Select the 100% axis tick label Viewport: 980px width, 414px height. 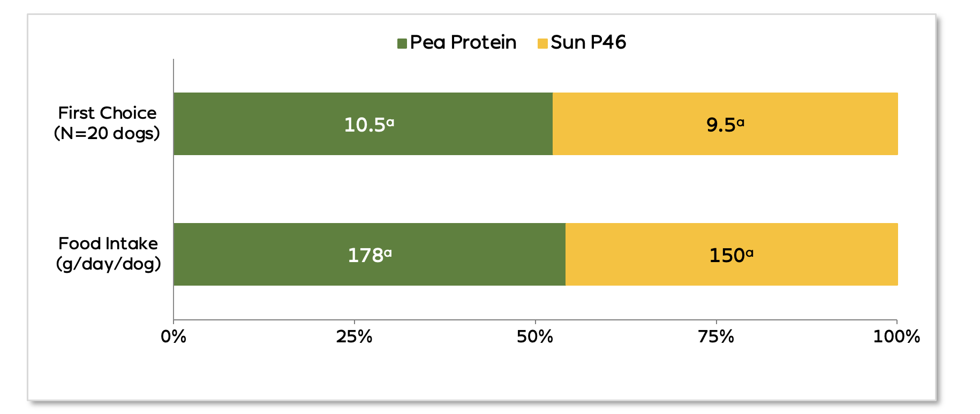point(896,336)
